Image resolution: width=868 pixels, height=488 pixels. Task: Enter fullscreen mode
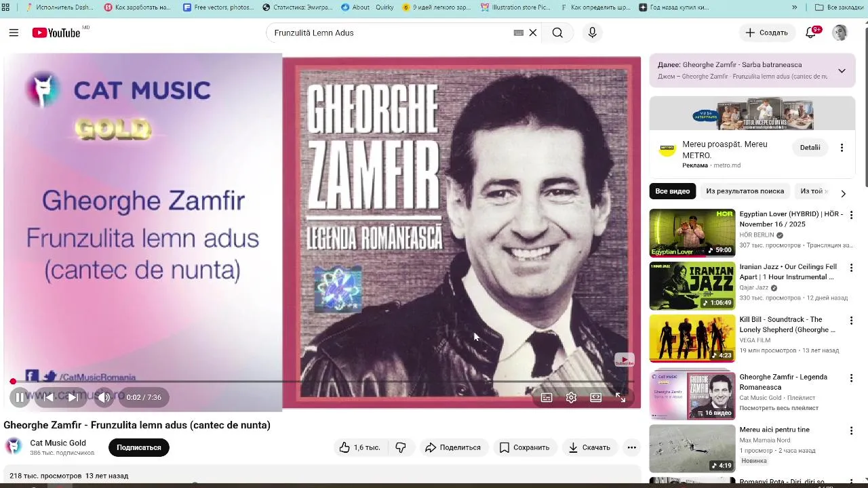pos(620,398)
